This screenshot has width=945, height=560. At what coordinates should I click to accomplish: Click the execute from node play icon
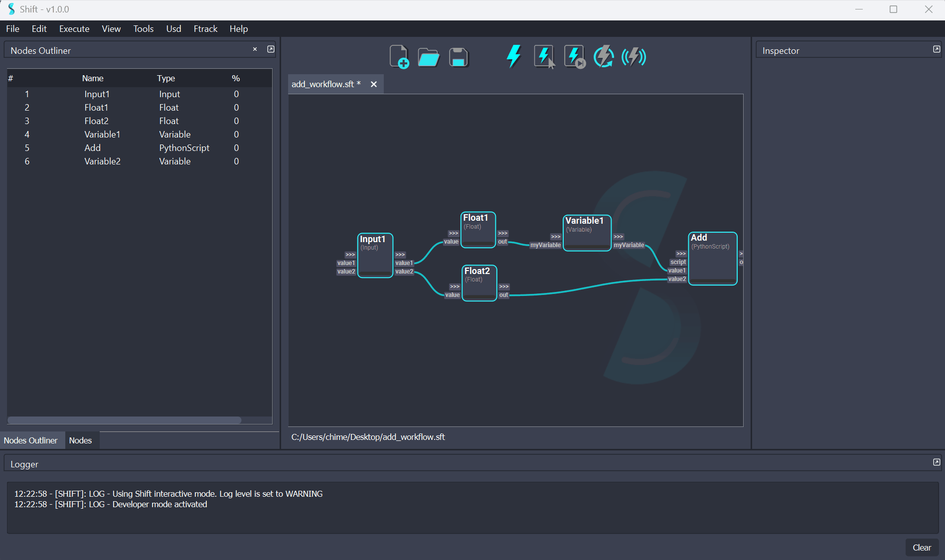574,56
